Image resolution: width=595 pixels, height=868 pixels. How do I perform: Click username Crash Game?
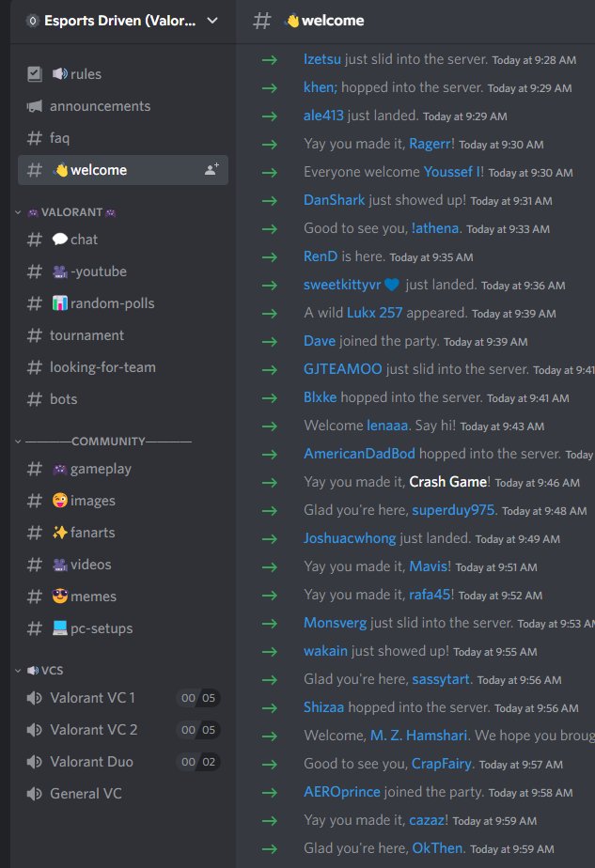447,482
